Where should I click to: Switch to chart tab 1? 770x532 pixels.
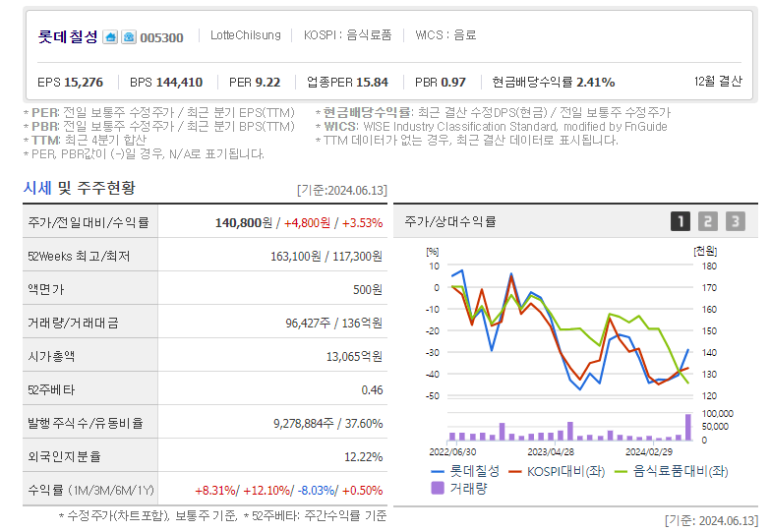681,221
